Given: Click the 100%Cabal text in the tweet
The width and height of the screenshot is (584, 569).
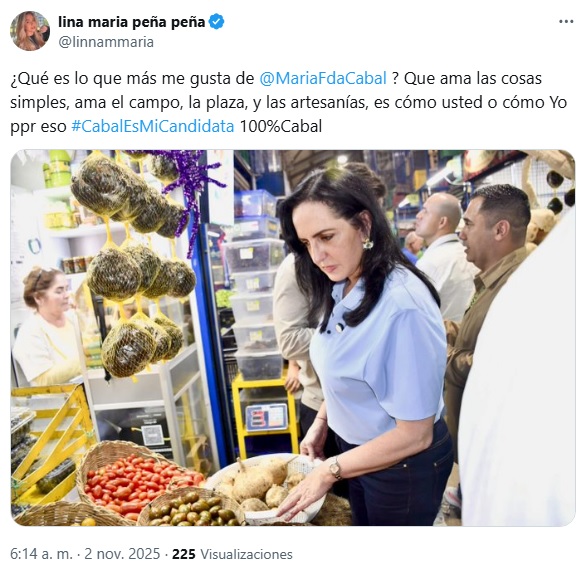Looking at the screenshot, I should click(280, 126).
